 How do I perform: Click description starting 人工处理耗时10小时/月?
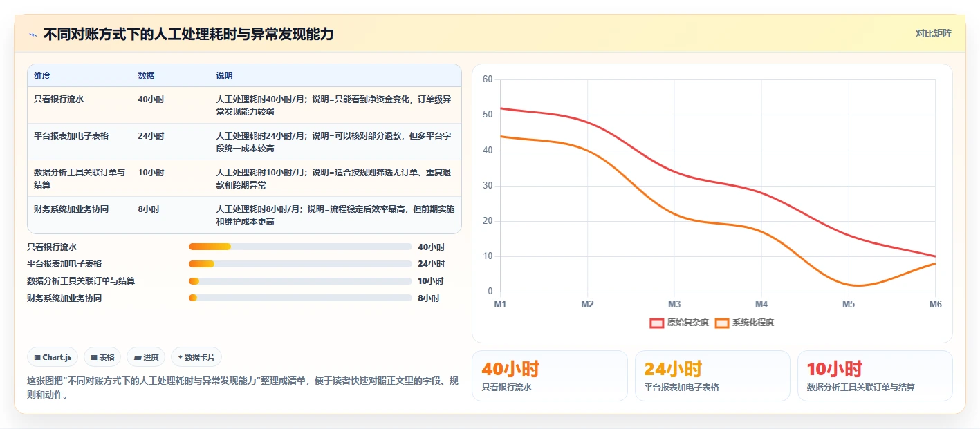tap(335, 178)
